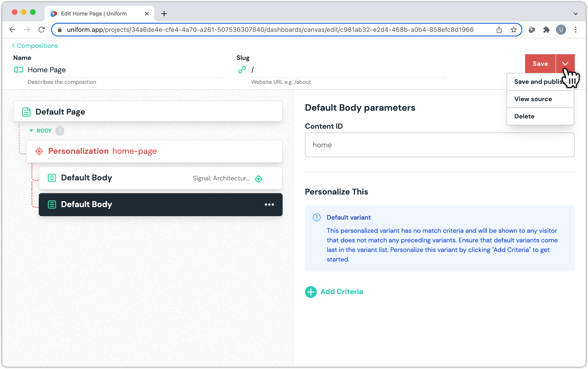Open the browser extensions puzzle icon

546,30
